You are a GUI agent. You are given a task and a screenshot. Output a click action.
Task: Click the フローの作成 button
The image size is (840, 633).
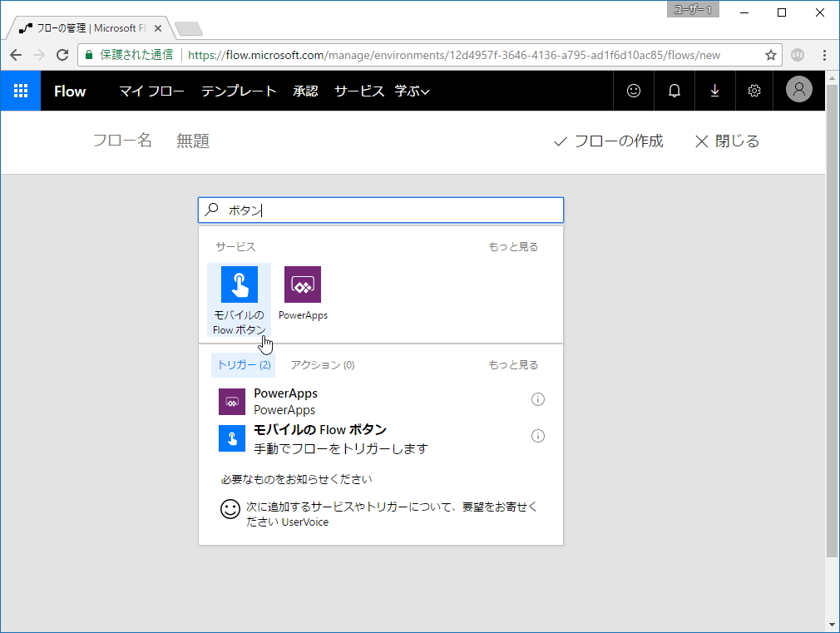[x=609, y=141]
